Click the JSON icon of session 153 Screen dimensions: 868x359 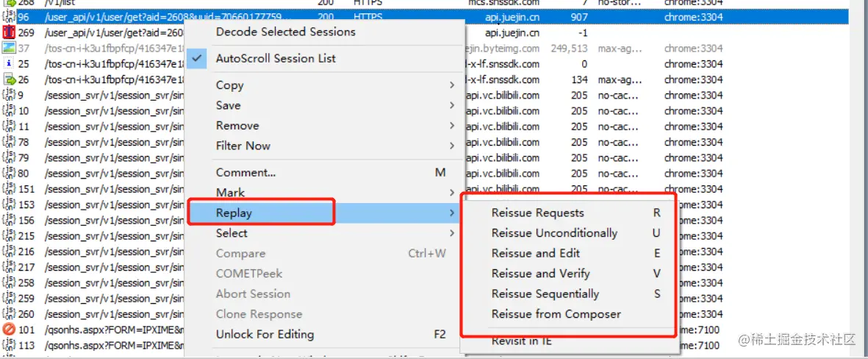[x=8, y=205]
